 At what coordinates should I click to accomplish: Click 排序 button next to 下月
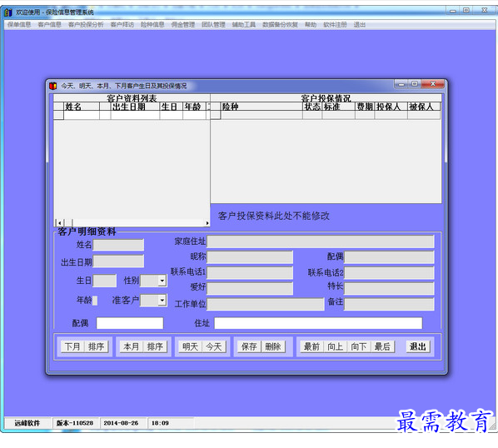click(97, 346)
